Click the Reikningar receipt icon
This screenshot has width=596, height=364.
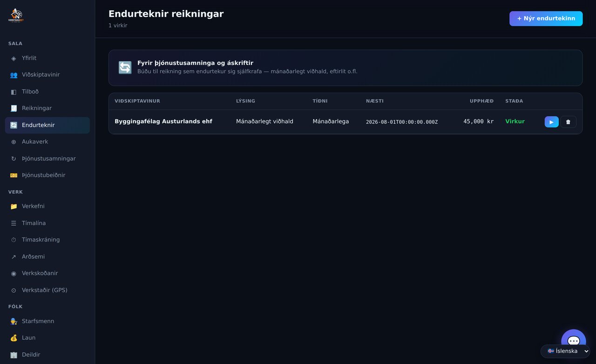[14, 108]
